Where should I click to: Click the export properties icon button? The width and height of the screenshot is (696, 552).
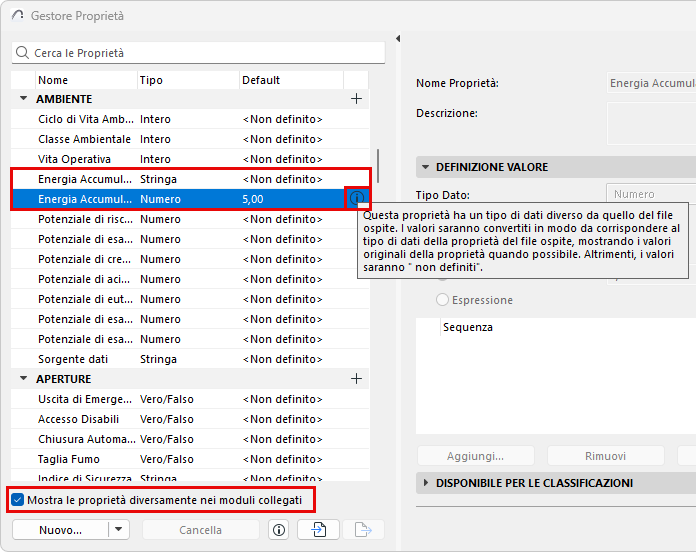coord(363,530)
